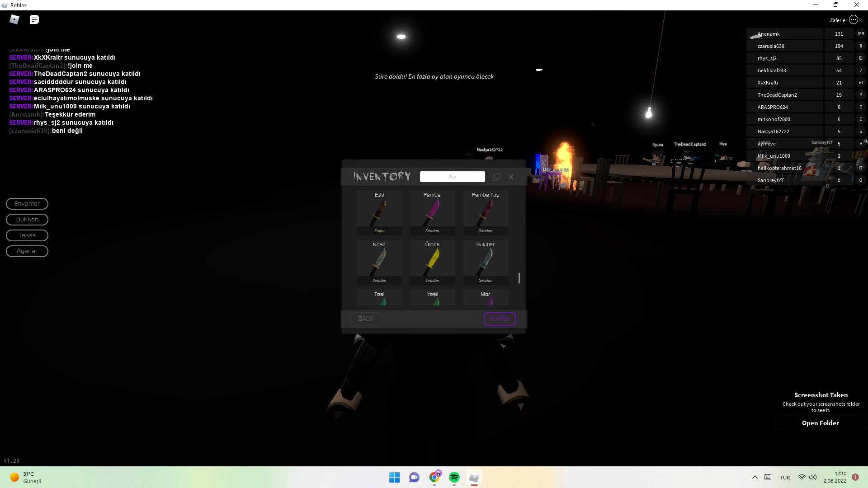Close the Inventory panel with X
This screenshot has width=868, height=488.
511,177
